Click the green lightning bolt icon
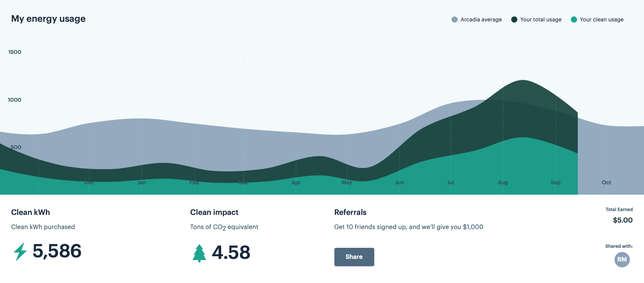Image resolution: width=644 pixels, height=283 pixels. click(x=20, y=251)
